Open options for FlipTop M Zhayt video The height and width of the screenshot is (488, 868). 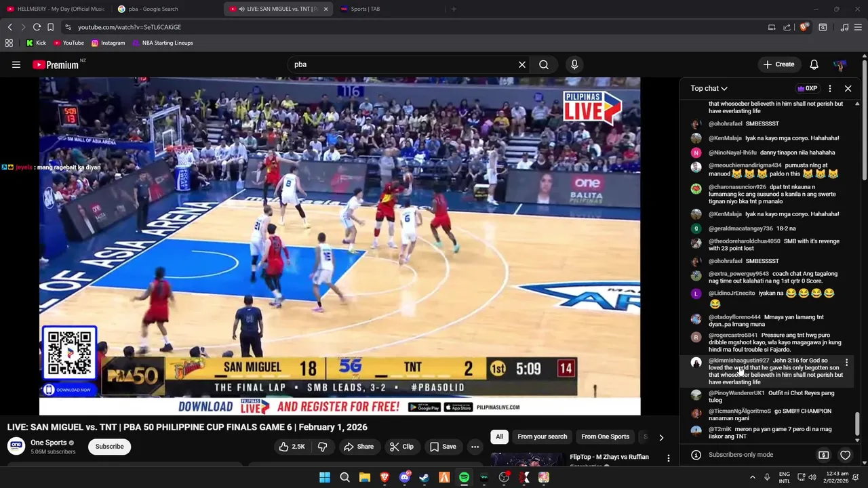coord(668,458)
